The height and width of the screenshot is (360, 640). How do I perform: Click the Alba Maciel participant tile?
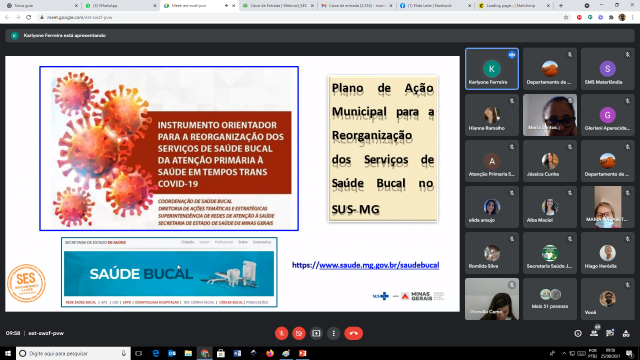point(550,207)
